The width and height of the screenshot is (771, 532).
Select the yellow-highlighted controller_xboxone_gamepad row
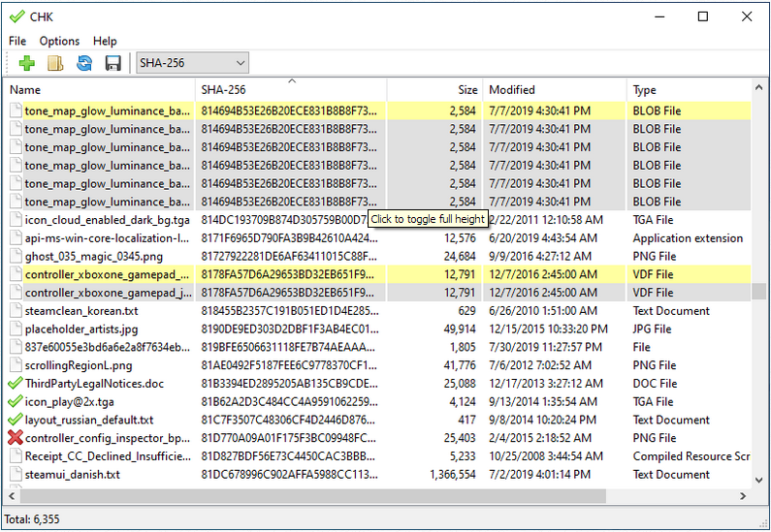coord(379,274)
